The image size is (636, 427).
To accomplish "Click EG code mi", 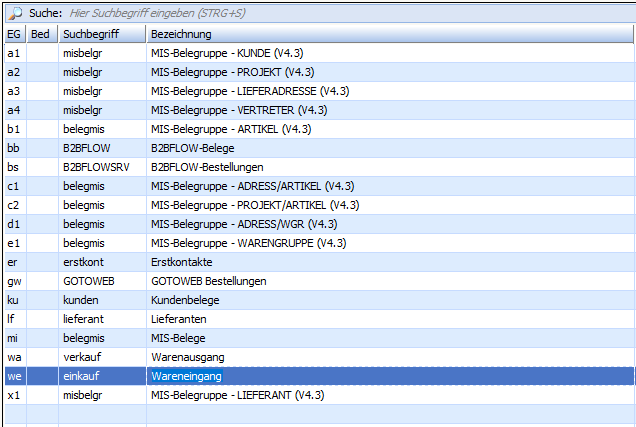I will pyautogui.click(x=13, y=338).
